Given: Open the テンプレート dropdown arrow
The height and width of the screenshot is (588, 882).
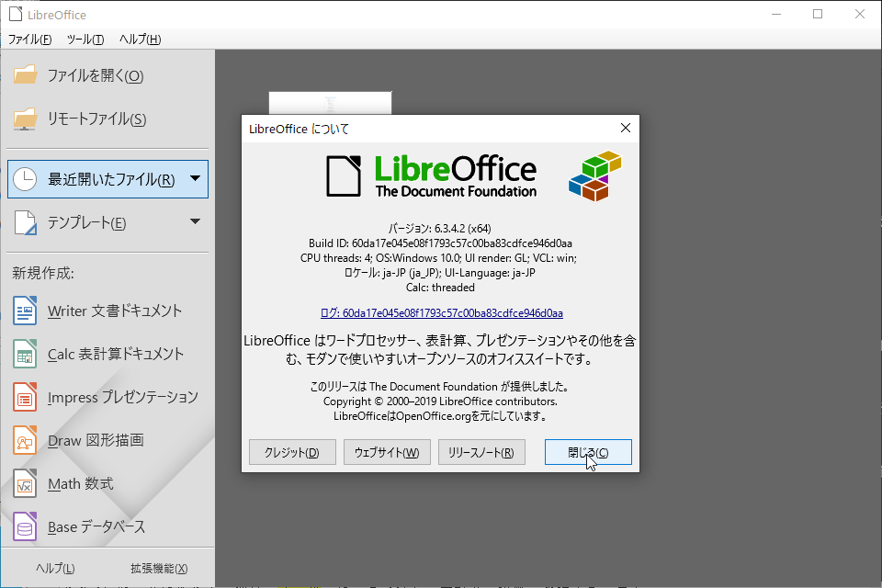Looking at the screenshot, I should [194, 222].
